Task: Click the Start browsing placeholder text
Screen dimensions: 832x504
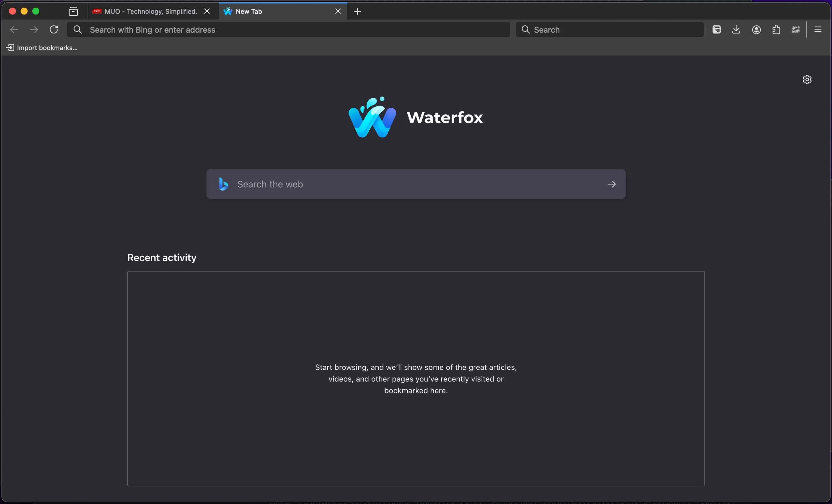Action: coord(416,379)
